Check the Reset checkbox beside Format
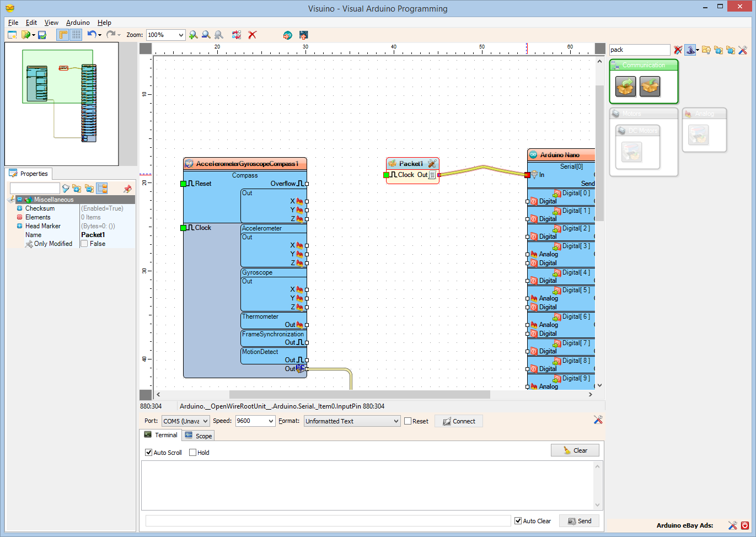 (x=408, y=421)
